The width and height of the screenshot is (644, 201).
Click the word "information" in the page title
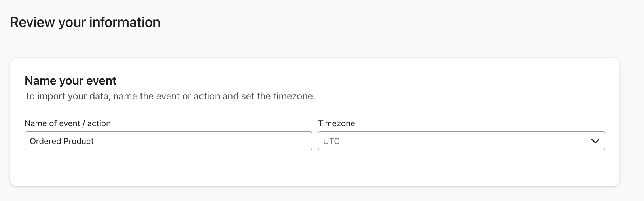pos(125,22)
